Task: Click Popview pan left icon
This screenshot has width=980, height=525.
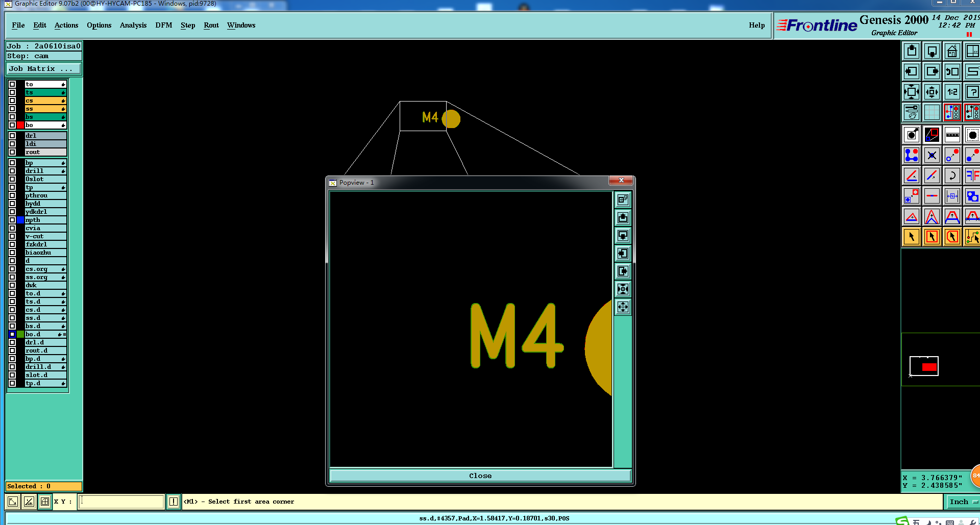Action: pyautogui.click(x=623, y=254)
